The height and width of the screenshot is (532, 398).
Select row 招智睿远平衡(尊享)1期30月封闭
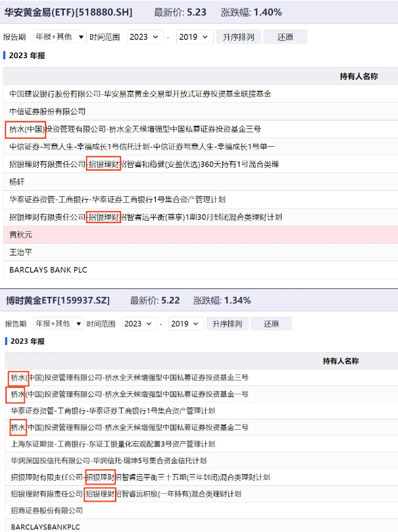[201, 217]
